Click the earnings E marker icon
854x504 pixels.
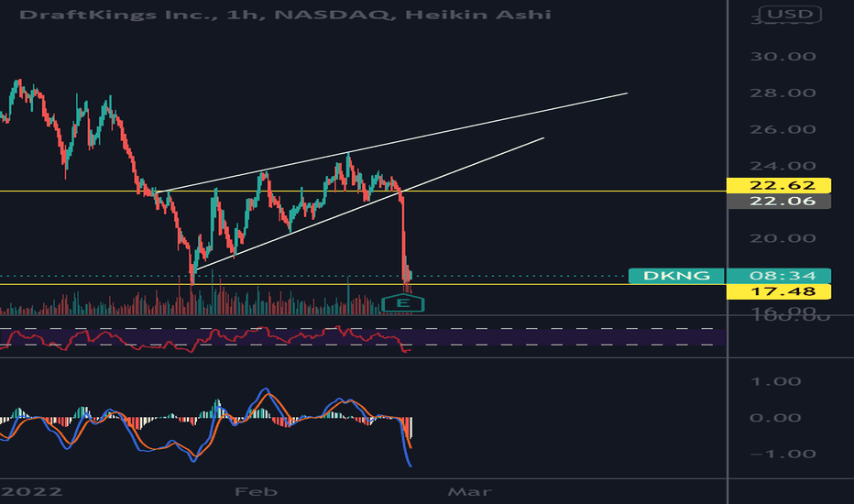403,303
